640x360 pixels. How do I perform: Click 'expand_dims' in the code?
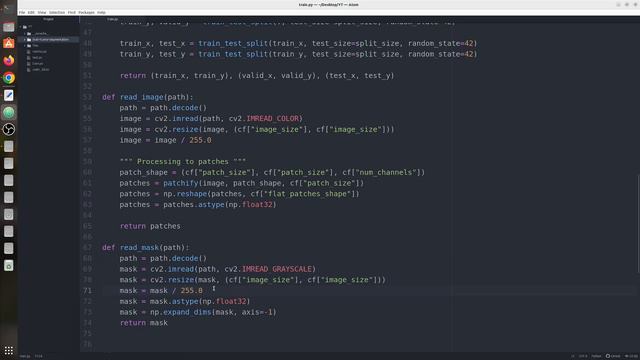point(187,312)
